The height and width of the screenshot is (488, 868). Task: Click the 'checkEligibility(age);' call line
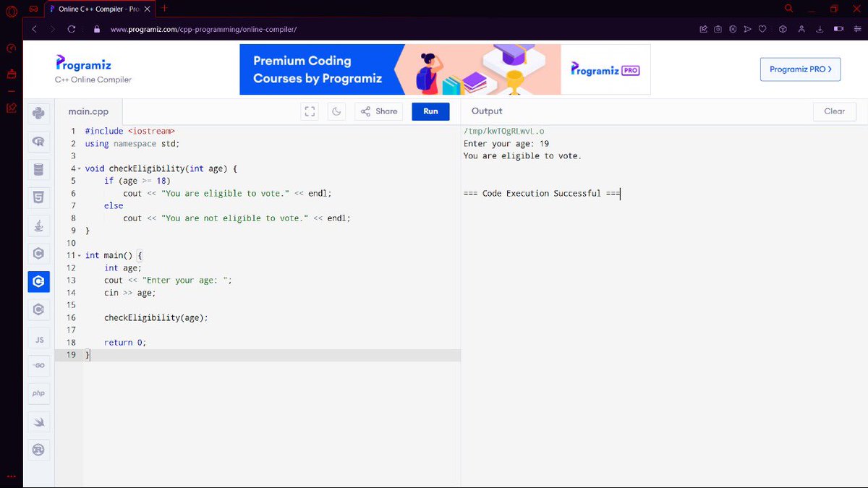point(156,317)
